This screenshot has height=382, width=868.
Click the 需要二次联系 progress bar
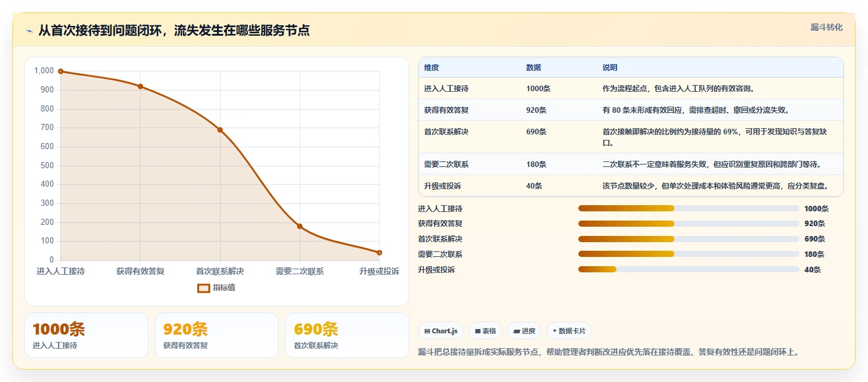(689, 254)
